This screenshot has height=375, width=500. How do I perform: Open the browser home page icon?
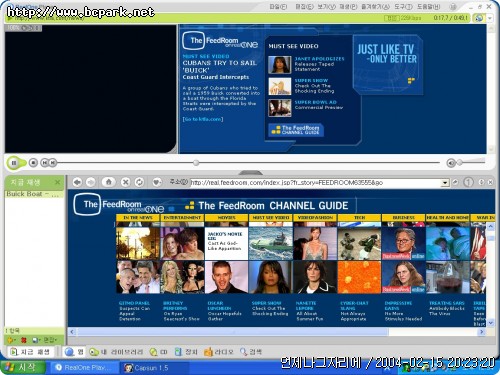(108, 182)
